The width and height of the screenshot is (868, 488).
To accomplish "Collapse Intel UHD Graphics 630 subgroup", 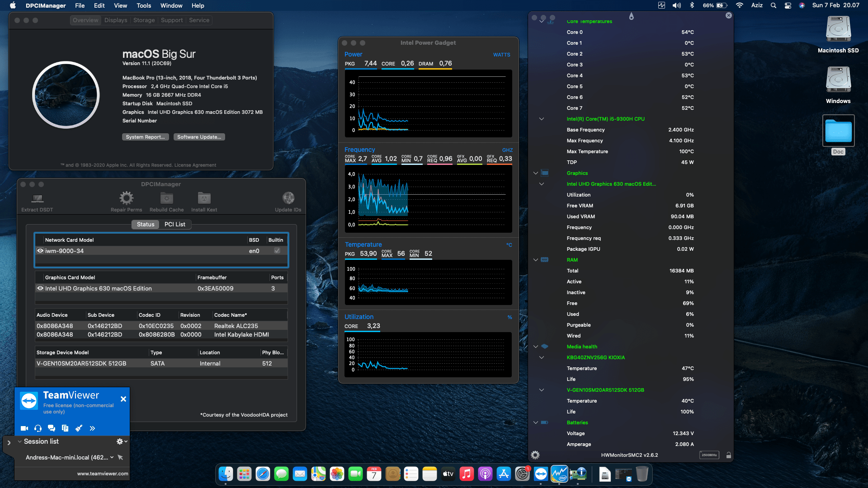I will point(542,184).
